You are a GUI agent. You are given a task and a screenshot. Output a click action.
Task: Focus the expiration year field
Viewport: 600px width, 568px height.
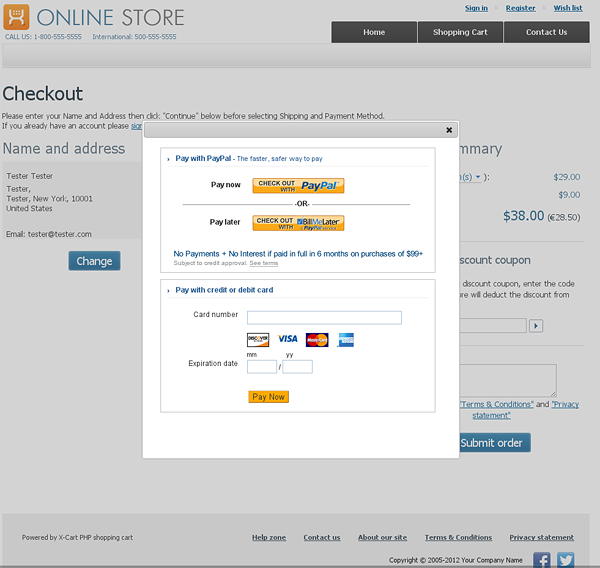tap(297, 367)
